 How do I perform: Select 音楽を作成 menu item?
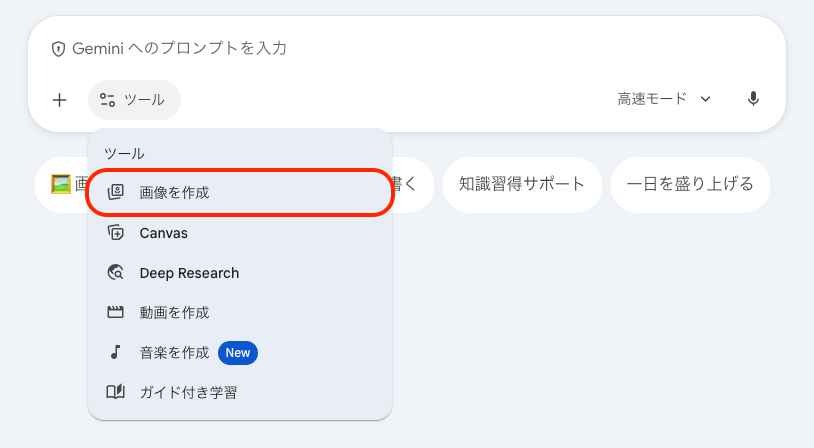click(174, 352)
